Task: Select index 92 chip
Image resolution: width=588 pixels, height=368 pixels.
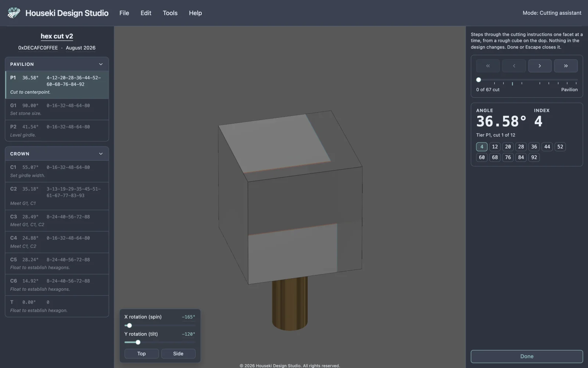Action: point(534,158)
